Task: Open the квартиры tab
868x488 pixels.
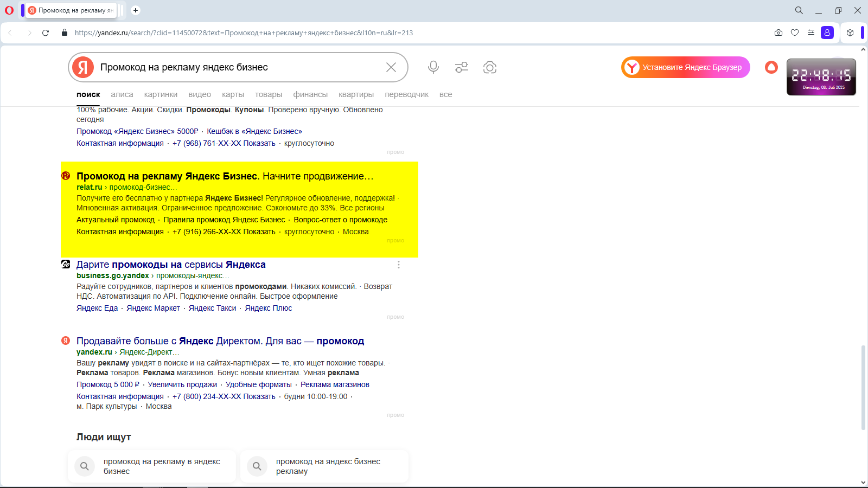Action: point(356,94)
